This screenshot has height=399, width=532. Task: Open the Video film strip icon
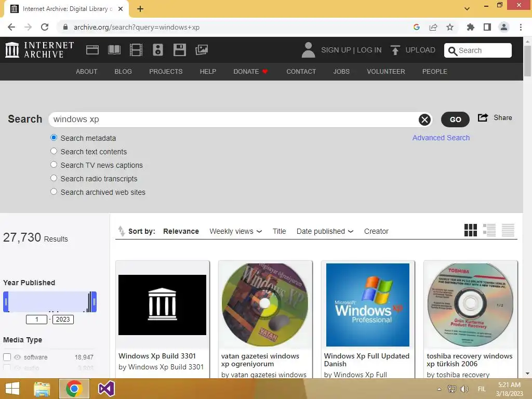[x=136, y=50]
